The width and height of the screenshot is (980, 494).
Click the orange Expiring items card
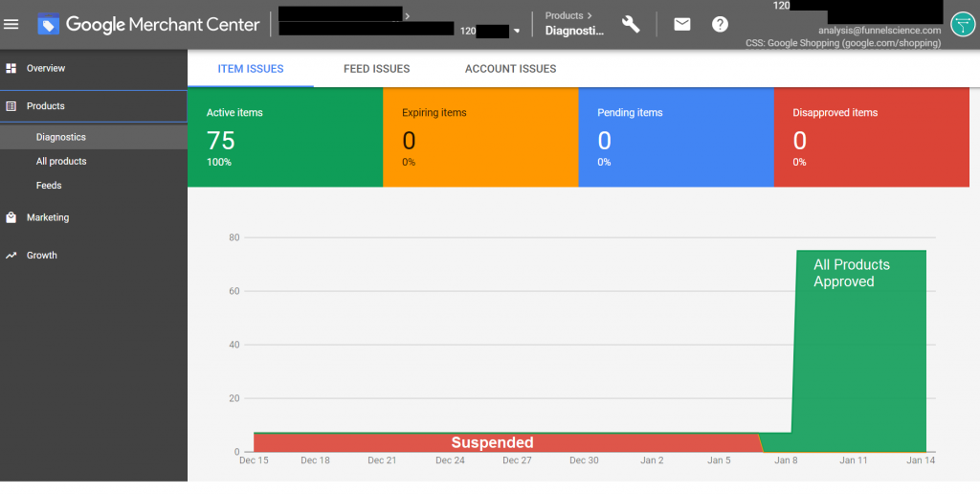pos(480,137)
